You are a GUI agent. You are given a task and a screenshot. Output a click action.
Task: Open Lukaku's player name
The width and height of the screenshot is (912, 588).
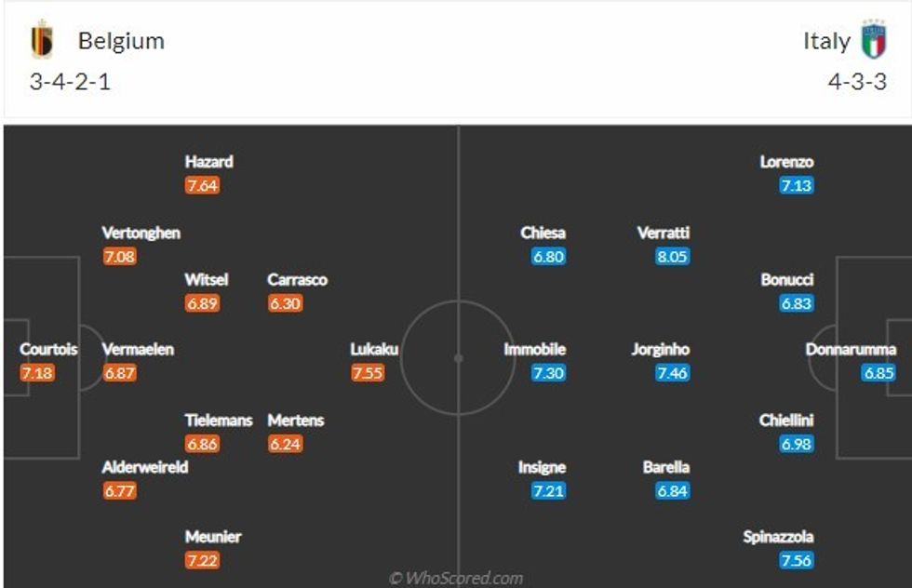374,349
